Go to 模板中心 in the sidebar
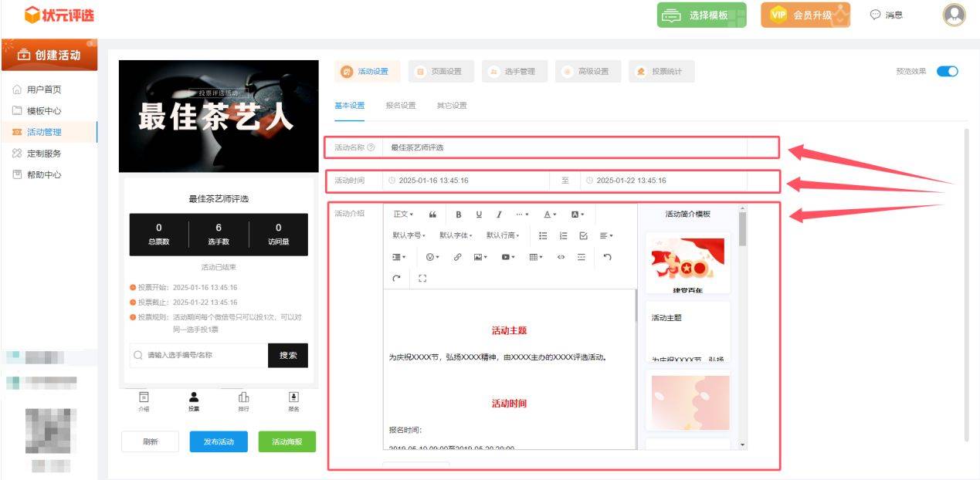 (44, 111)
